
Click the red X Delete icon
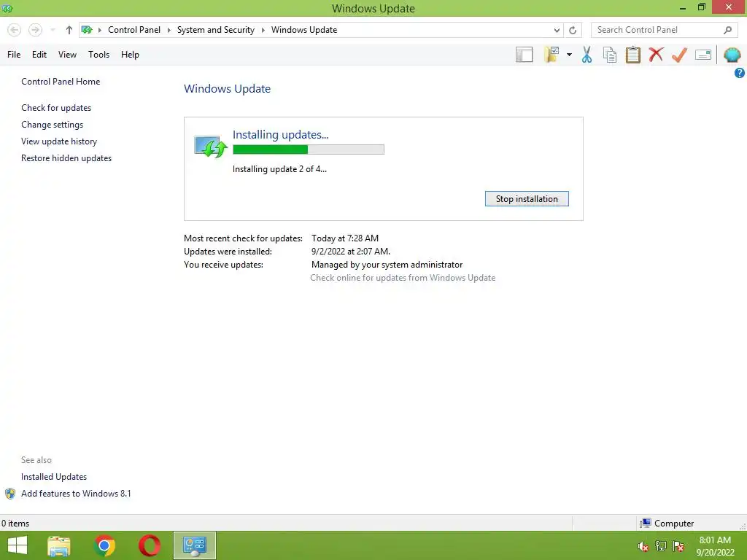[656, 55]
